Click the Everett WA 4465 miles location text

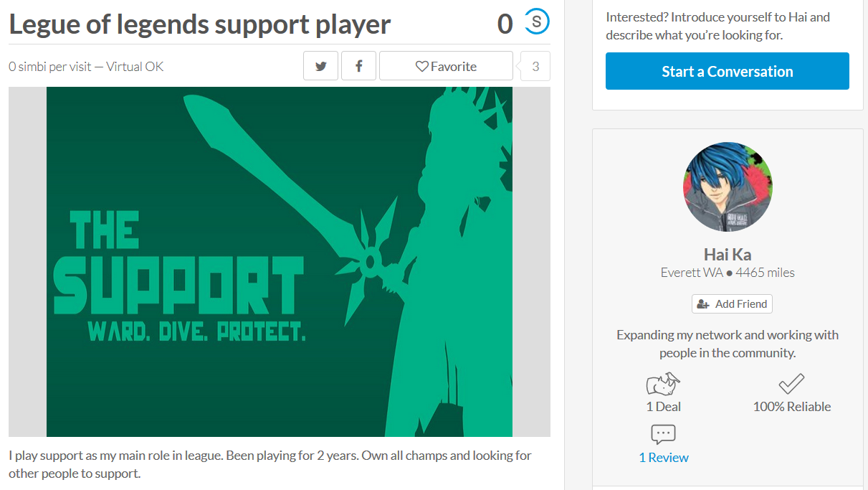coord(728,273)
